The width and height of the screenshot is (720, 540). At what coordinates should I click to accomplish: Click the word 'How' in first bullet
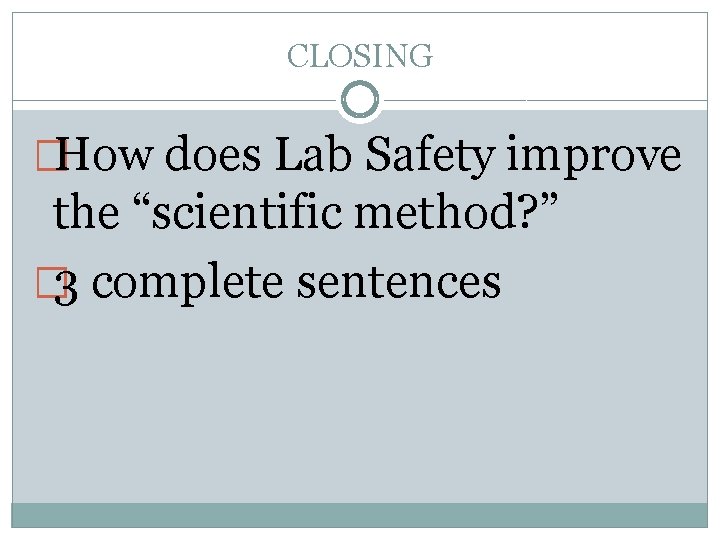103,155
